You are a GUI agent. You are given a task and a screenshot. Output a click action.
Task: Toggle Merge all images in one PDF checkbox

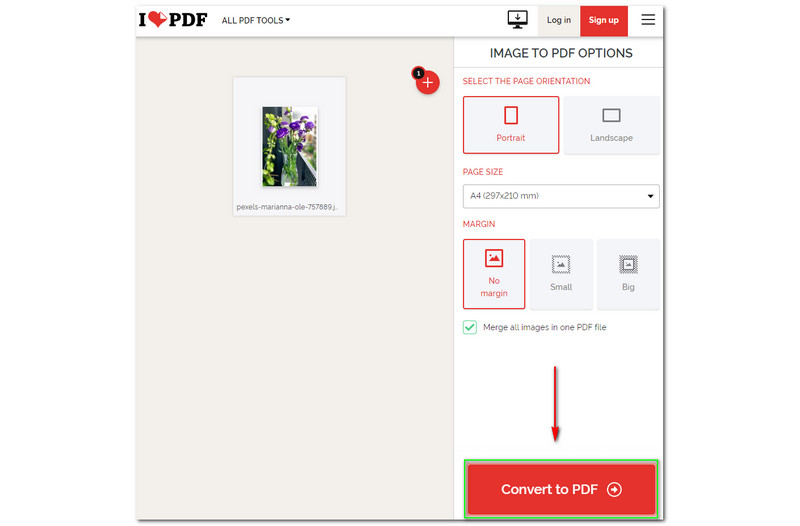point(470,327)
